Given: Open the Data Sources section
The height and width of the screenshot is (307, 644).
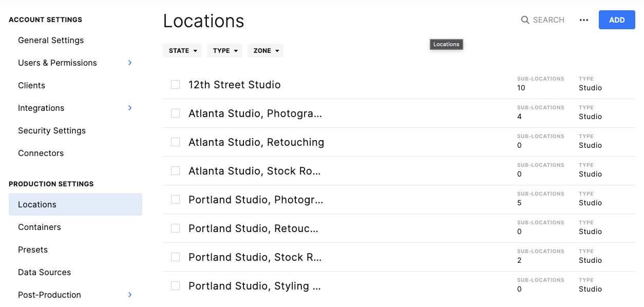Looking at the screenshot, I should 44,272.
